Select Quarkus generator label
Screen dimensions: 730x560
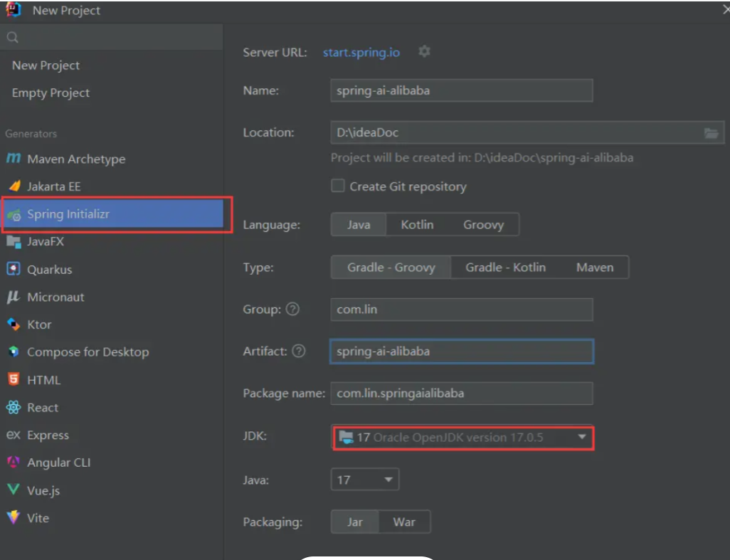50,270
